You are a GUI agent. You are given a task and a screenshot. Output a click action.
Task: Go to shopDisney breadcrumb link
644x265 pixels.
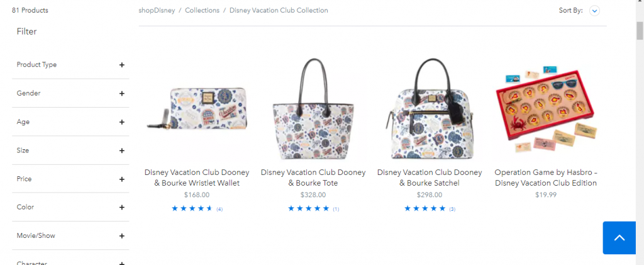[x=157, y=10]
